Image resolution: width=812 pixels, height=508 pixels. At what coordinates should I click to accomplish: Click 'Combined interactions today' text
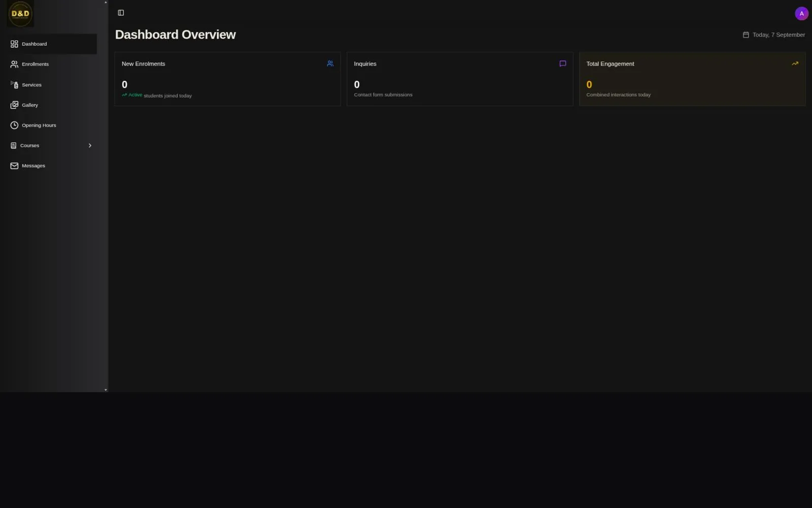pyautogui.click(x=618, y=95)
